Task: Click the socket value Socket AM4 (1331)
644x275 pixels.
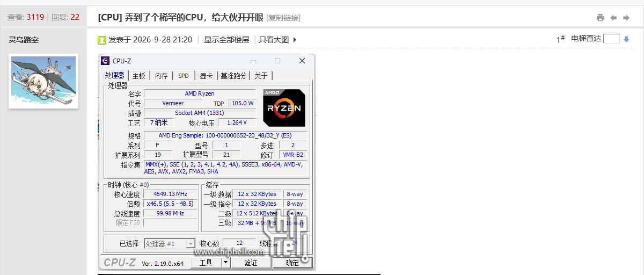Action: [200, 113]
